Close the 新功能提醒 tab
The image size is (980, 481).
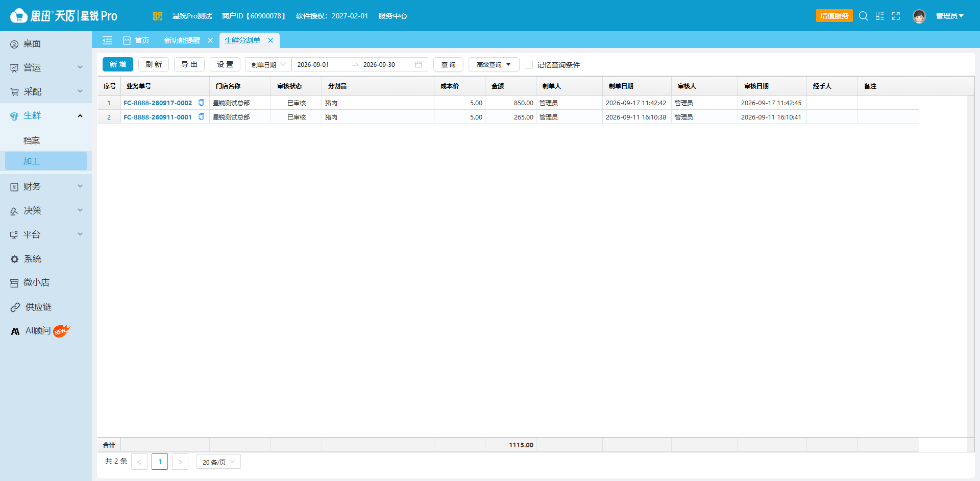click(210, 40)
